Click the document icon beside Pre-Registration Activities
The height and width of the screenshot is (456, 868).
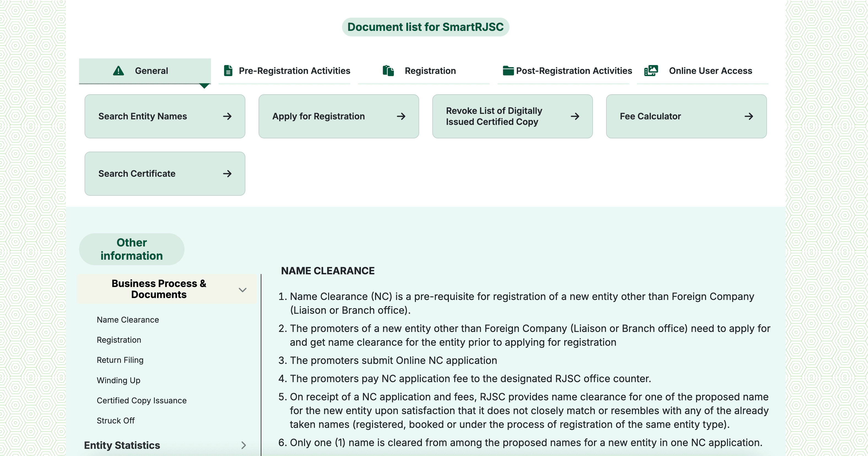point(228,71)
